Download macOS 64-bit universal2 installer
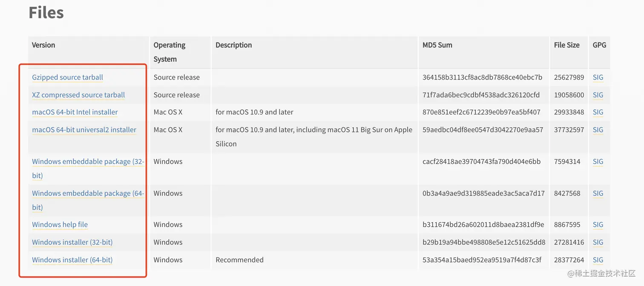This screenshot has width=644, height=286. [84, 130]
